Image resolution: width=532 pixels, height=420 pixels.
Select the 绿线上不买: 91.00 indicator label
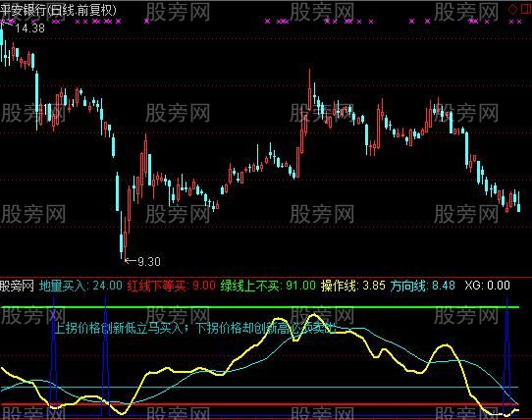click(x=268, y=286)
